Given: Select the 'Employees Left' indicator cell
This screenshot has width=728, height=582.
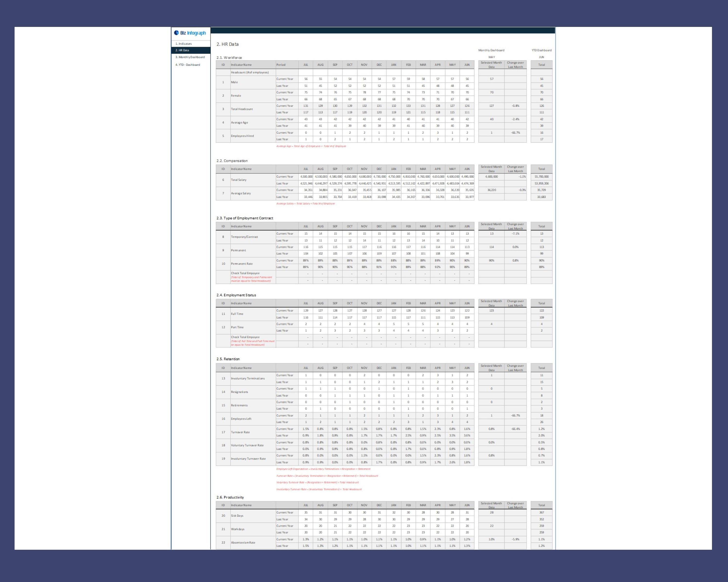Looking at the screenshot, I should [x=253, y=419].
